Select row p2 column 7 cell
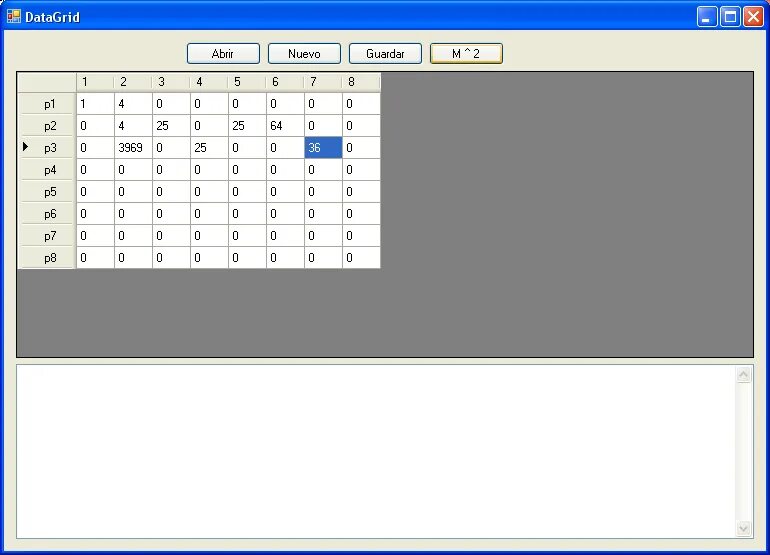 click(323, 126)
